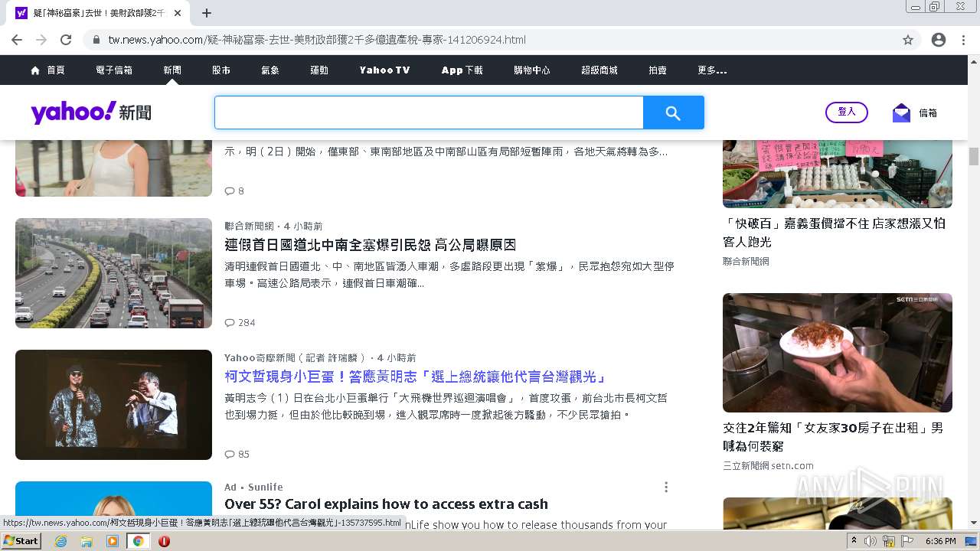
Task: Open sidebar story 「快破百」嘉義蛋價擋不住
Action: click(x=835, y=233)
